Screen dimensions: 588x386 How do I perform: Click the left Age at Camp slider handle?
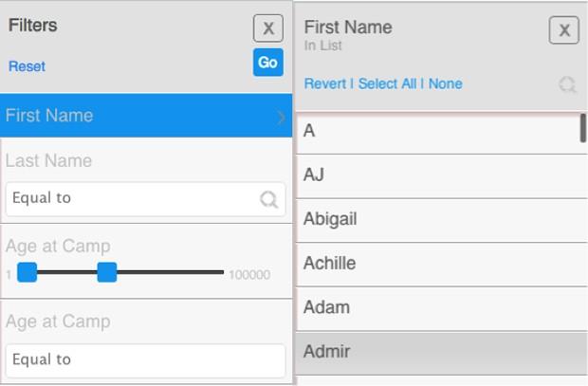click(x=28, y=272)
